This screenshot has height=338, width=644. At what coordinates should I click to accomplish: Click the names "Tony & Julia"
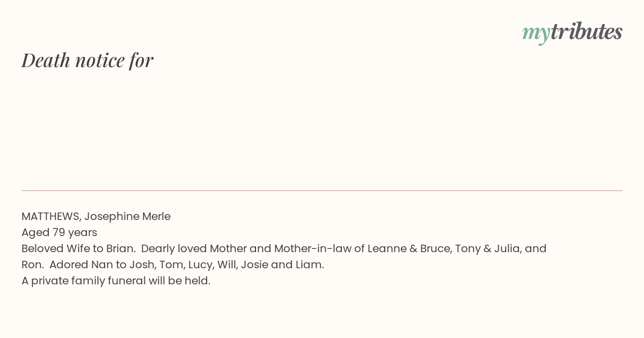(x=487, y=249)
